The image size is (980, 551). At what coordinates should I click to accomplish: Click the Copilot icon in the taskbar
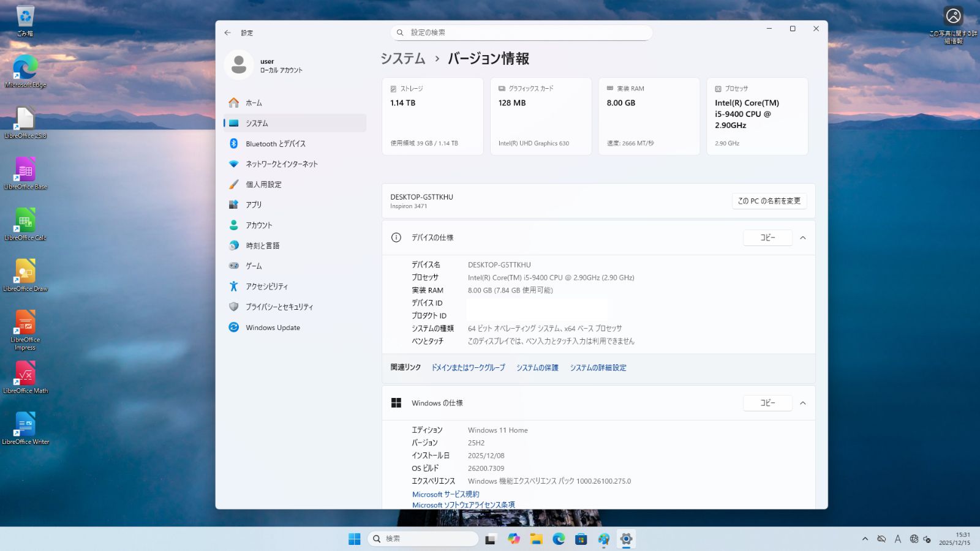(513, 539)
